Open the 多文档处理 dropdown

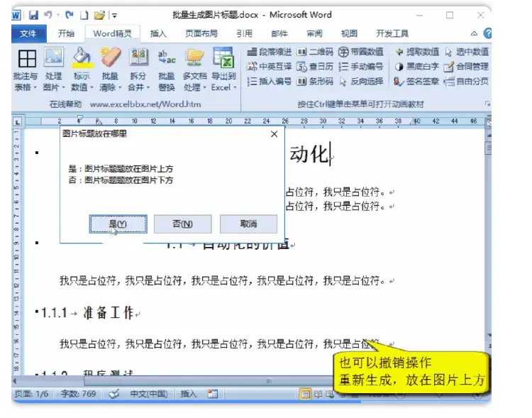coord(195,70)
